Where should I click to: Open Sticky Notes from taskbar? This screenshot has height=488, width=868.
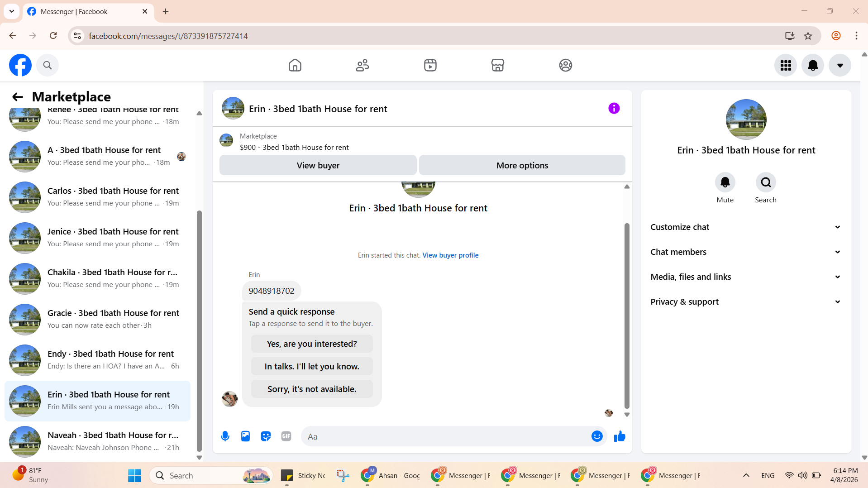(x=303, y=476)
